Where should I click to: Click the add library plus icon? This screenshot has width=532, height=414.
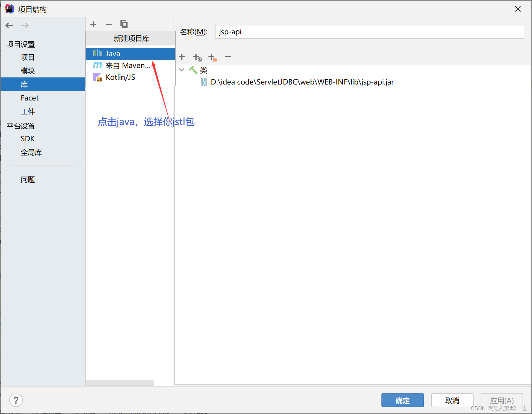coord(93,24)
